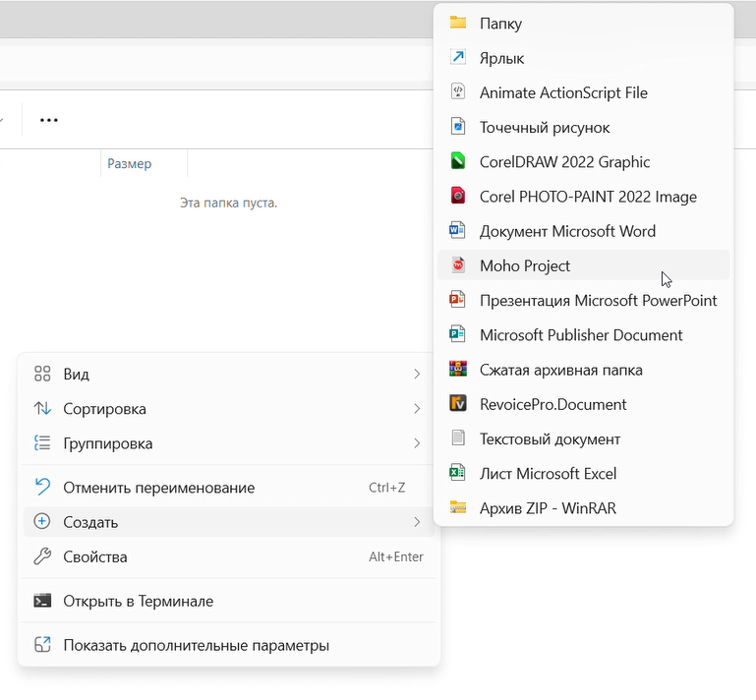Select Показать дополнительные параметры

pos(229,645)
